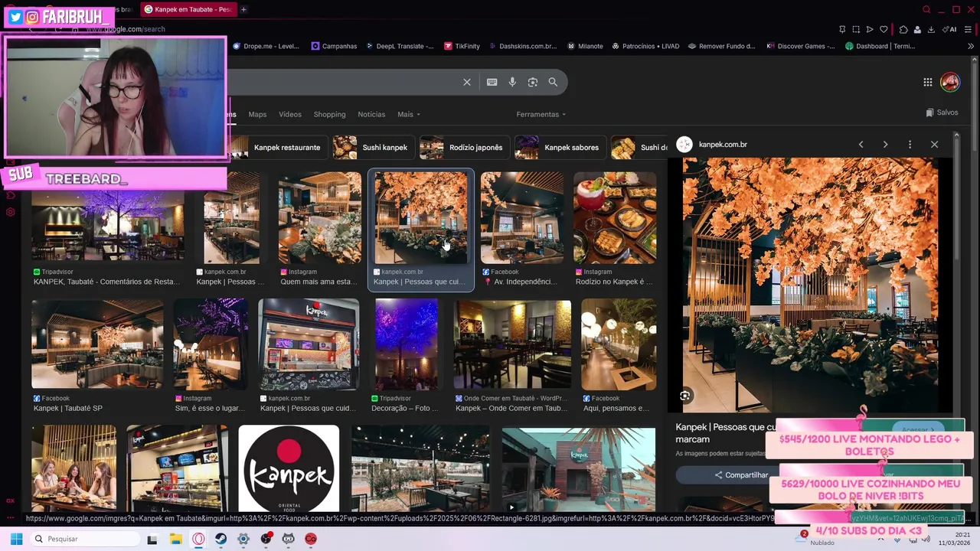Add page to bookmarks heart icon
This screenshot has height=551, width=980.
(x=884, y=30)
